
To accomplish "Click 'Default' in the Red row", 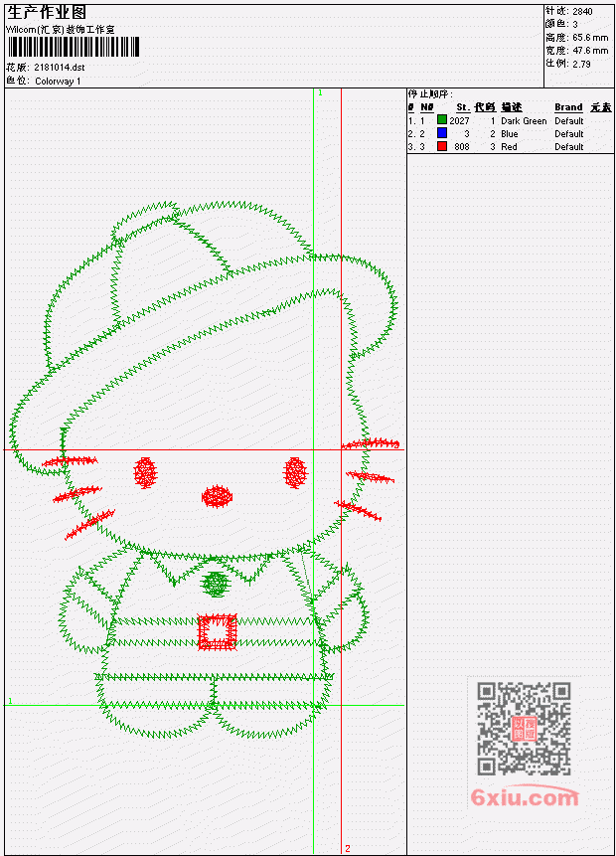I will click(569, 147).
